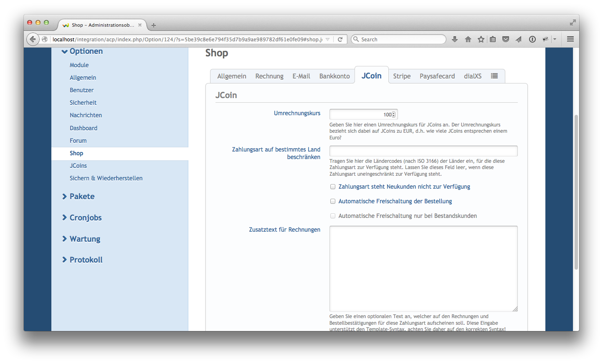The height and width of the screenshot is (364, 603).
Task: Check 'Automatische Freischaltung der Bestellung'
Action: pyautogui.click(x=333, y=201)
